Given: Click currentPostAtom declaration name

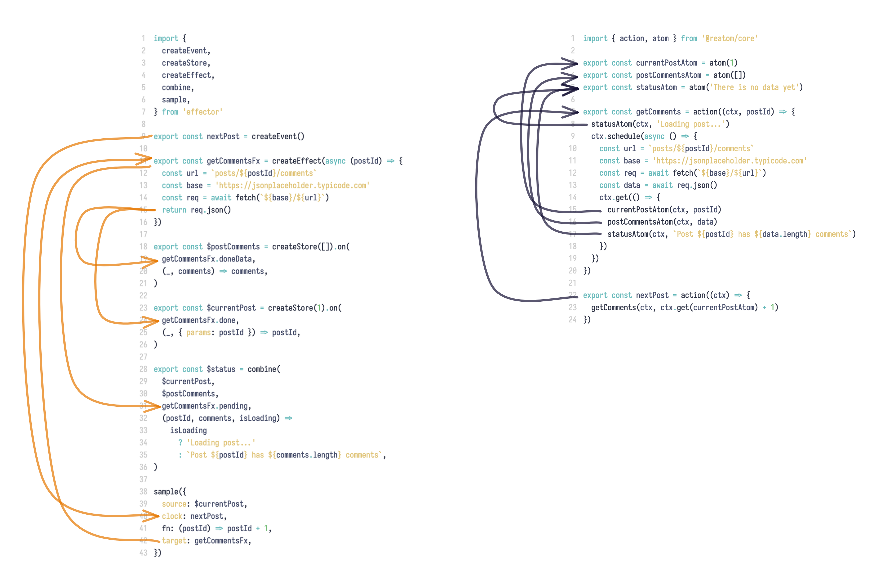Looking at the screenshot, I should [x=666, y=63].
